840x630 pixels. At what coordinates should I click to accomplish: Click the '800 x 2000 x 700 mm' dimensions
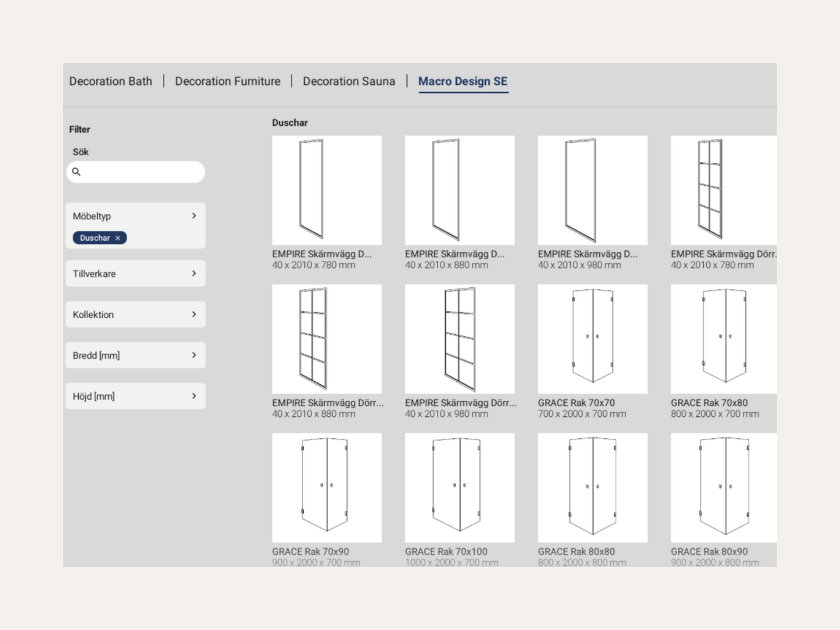click(x=715, y=414)
